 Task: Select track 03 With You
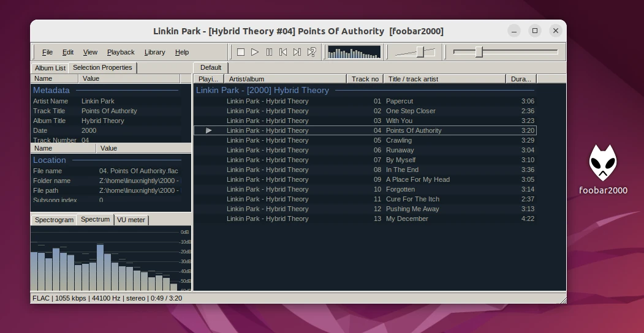click(365, 121)
